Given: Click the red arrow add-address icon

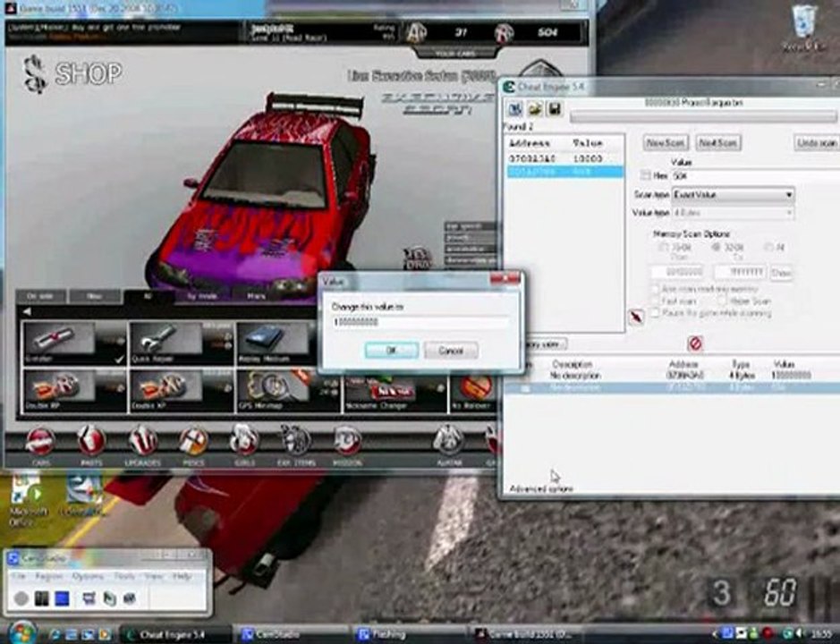Looking at the screenshot, I should click(x=636, y=317).
